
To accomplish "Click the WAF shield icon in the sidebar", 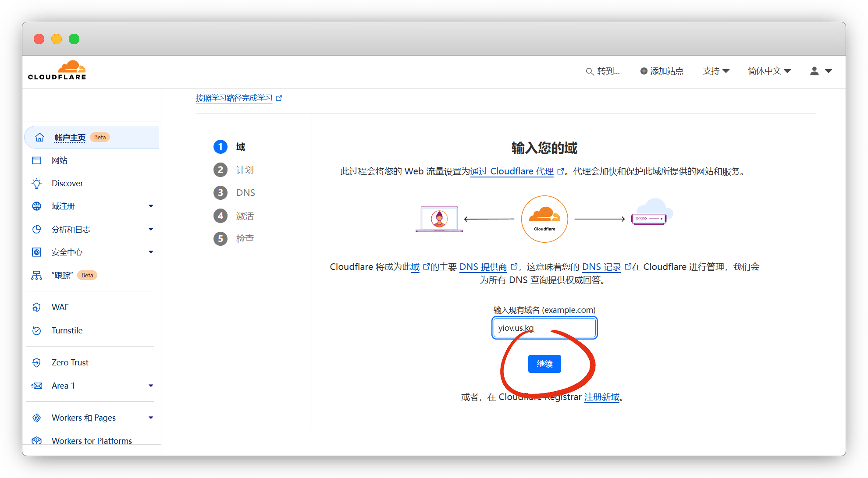I will [x=37, y=307].
